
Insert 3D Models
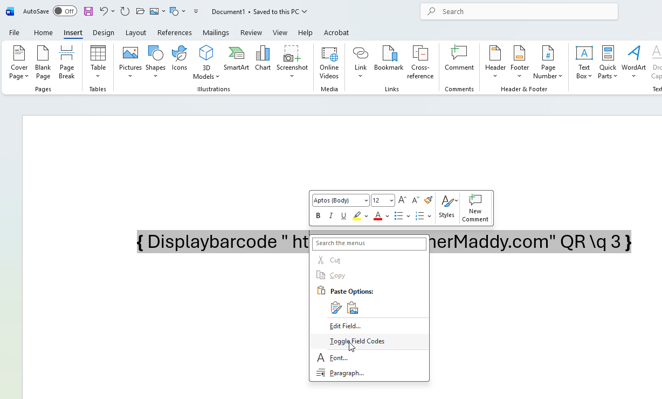(x=206, y=62)
